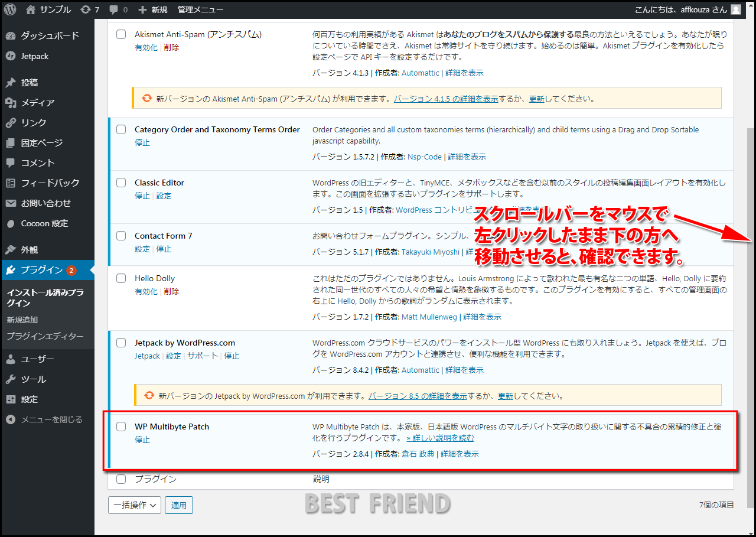Check the WP Multibyte Patch checkbox
756x537 pixels.
pyautogui.click(x=121, y=427)
